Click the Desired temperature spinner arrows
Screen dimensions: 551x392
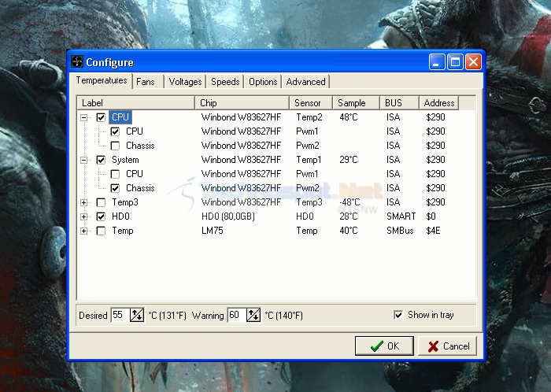(x=137, y=315)
